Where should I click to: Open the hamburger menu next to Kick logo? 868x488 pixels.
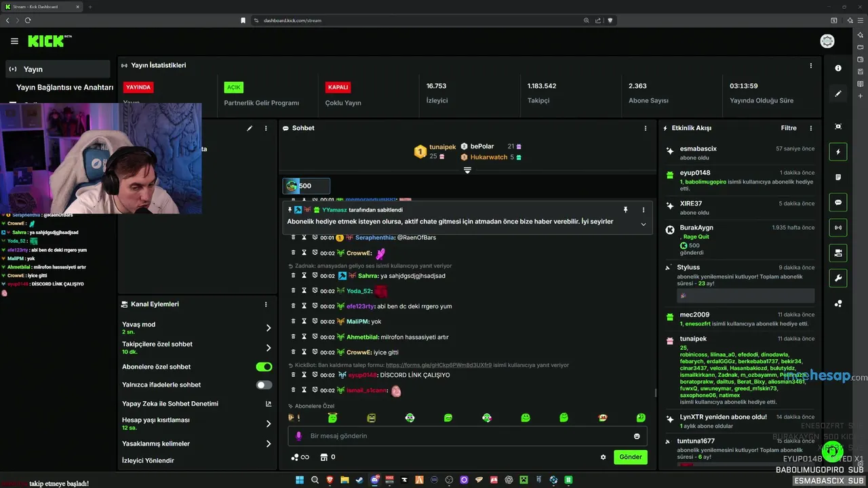14,41
